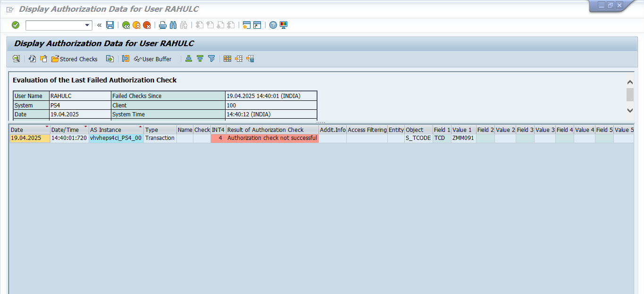Open the transaction command field dropdown
Viewport: 644px width, 294px height.
click(x=87, y=25)
